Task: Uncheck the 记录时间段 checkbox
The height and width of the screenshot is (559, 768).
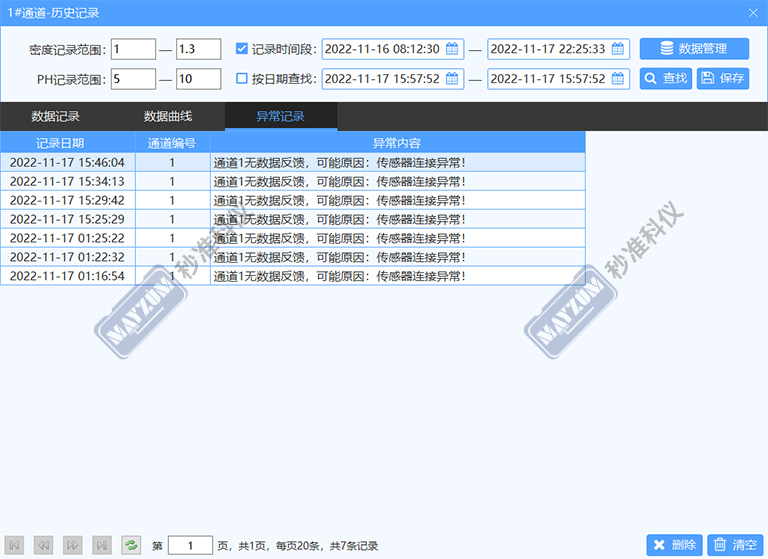Action: click(241, 49)
